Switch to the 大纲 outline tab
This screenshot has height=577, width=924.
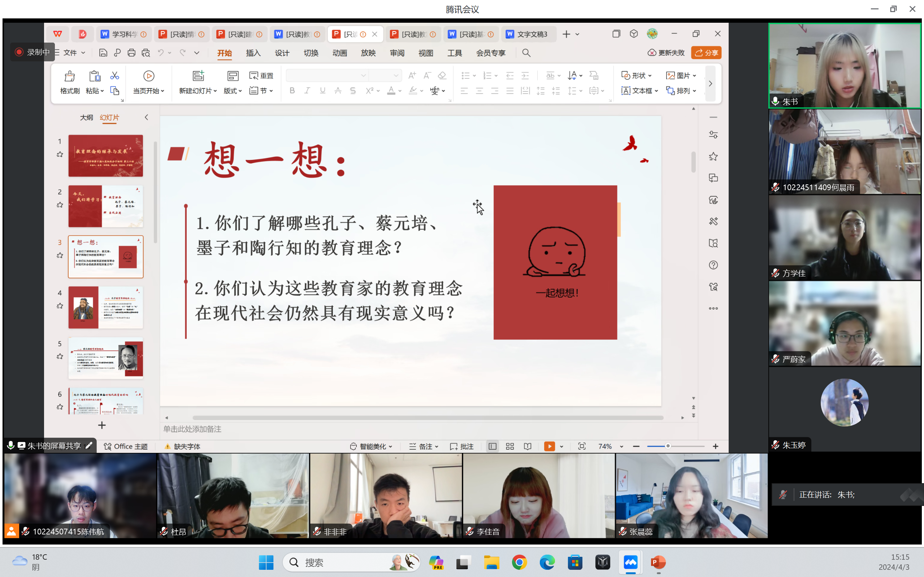(86, 118)
